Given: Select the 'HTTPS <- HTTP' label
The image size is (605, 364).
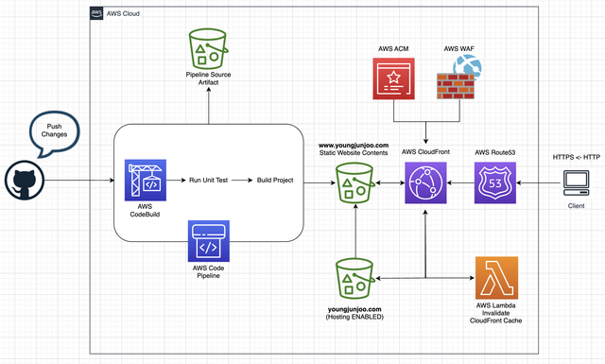Looking at the screenshot, I should pos(577,157).
